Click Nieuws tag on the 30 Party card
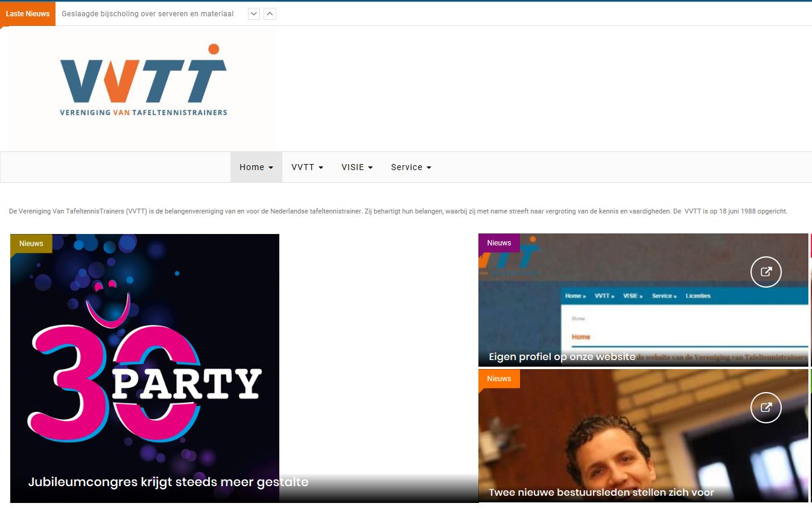This screenshot has width=812, height=509. (31, 243)
